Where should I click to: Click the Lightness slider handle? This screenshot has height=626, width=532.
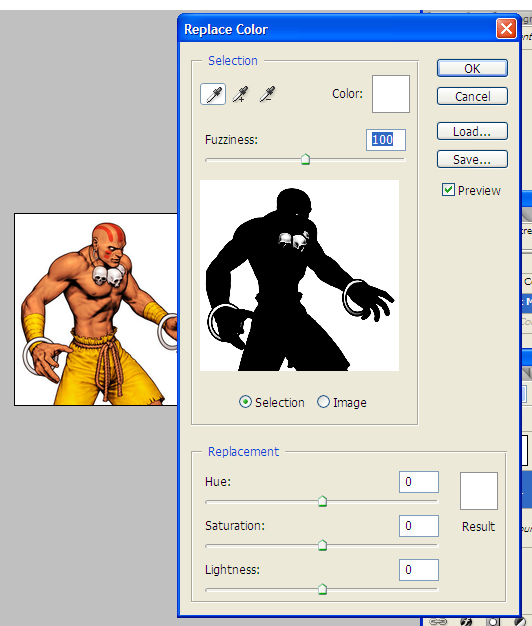coord(322,589)
